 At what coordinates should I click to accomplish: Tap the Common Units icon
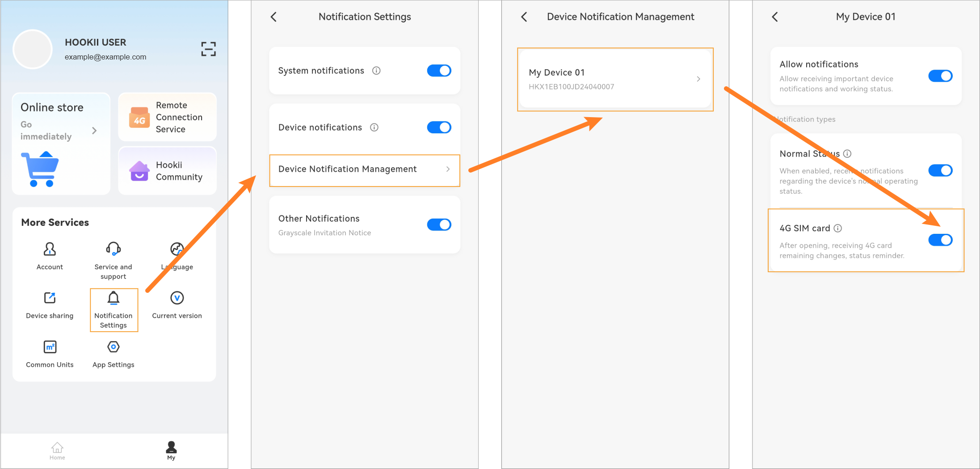point(50,347)
